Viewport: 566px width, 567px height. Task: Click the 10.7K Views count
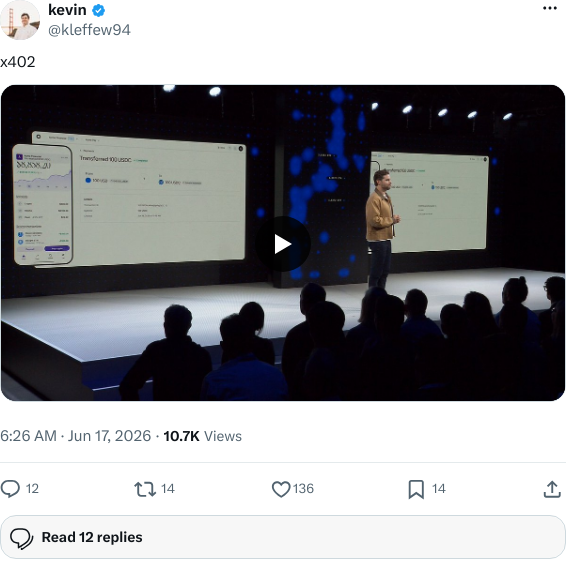click(203, 436)
